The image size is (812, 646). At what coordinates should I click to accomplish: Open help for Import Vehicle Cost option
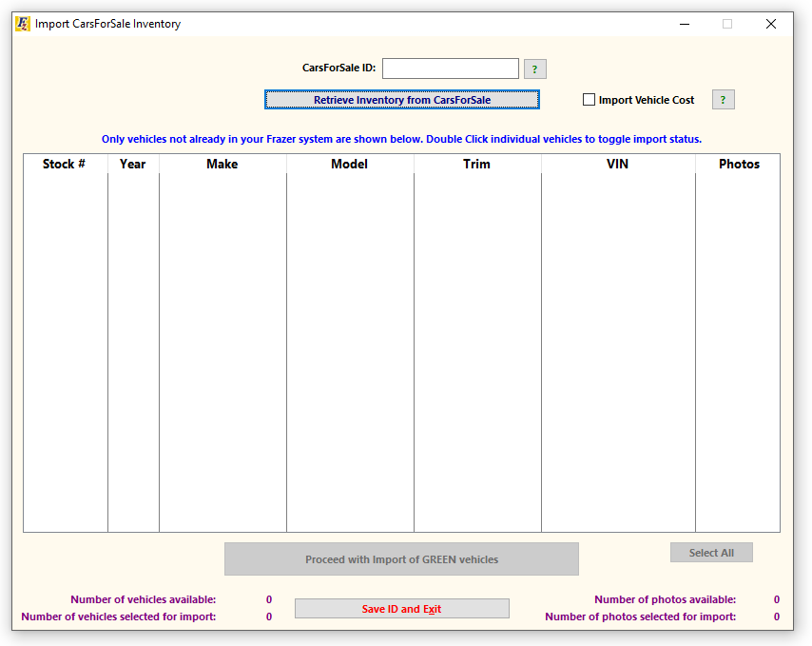[723, 100]
